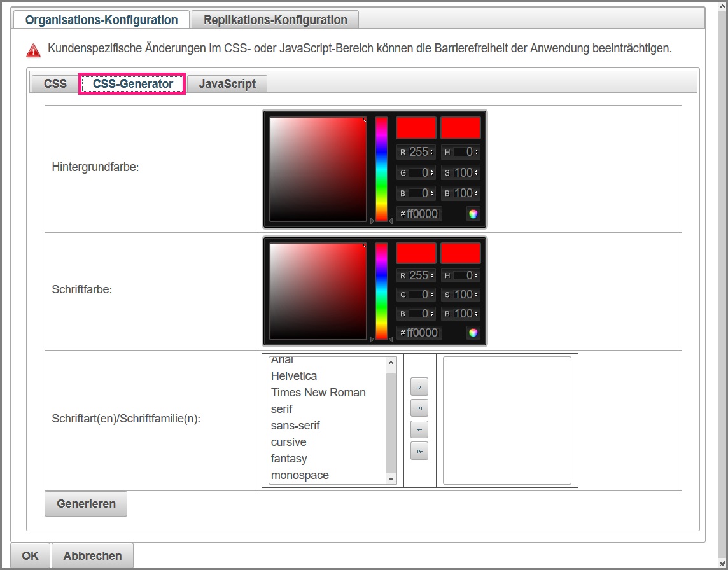The image size is (728, 570).
Task: Switch to the CSS tab
Action: [55, 84]
